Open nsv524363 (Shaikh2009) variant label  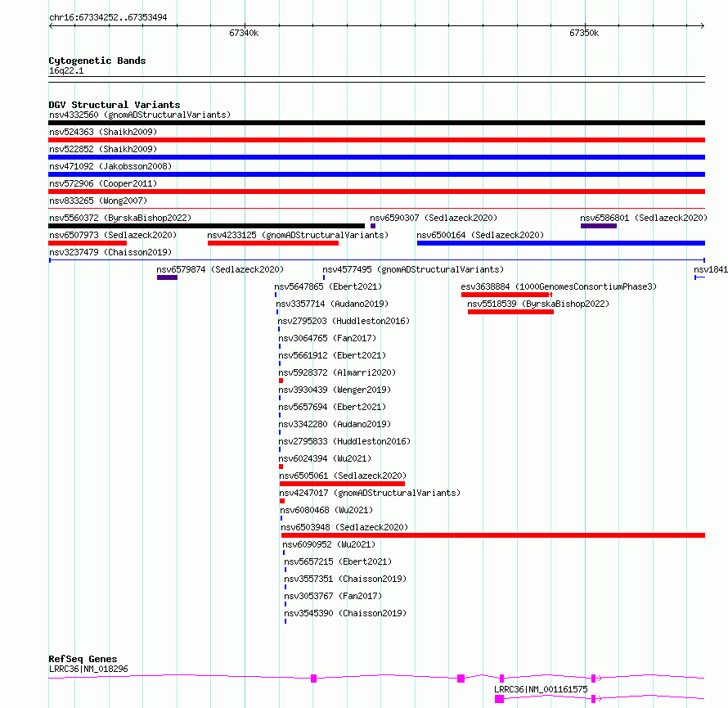point(103,132)
